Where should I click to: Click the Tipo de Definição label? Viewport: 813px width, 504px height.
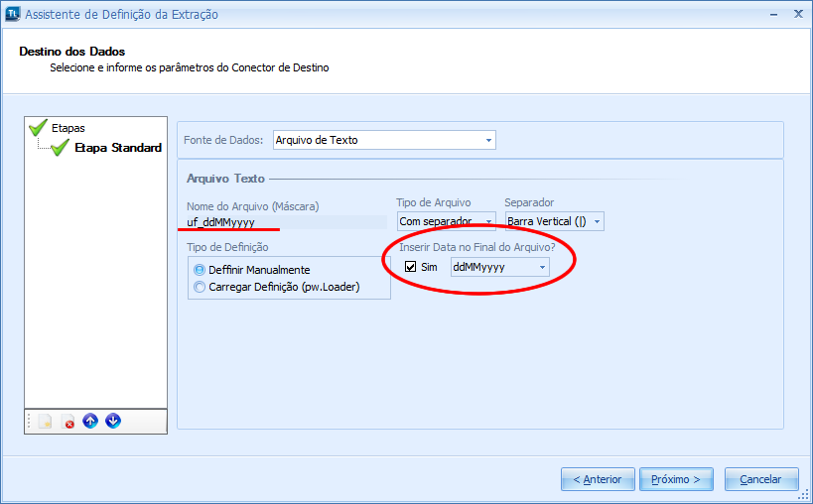(227, 247)
